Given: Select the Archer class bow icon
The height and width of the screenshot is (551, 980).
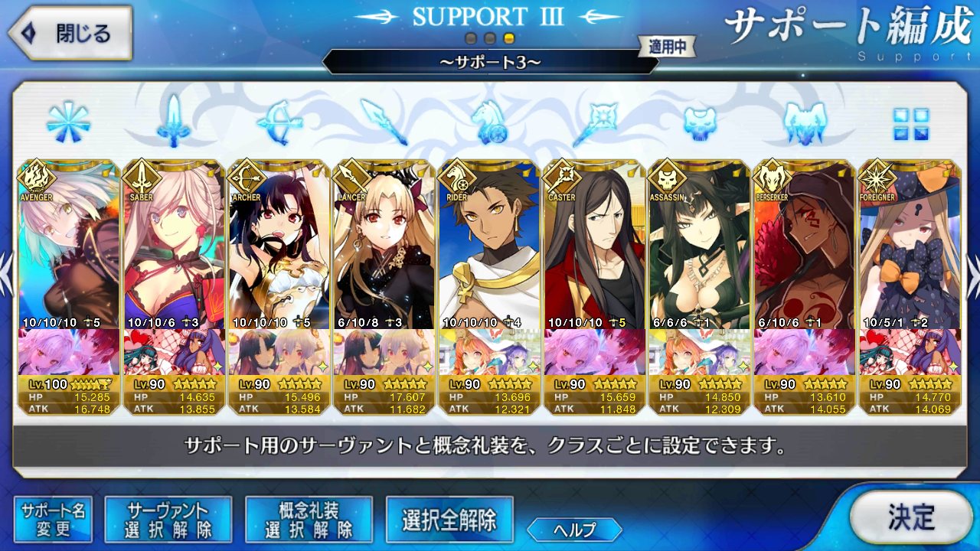Looking at the screenshot, I should [x=279, y=122].
